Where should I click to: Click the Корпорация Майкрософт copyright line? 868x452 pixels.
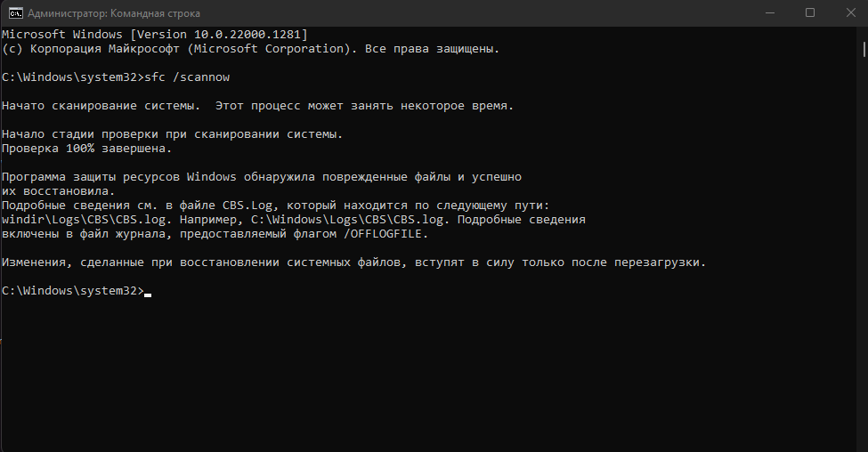click(250, 49)
